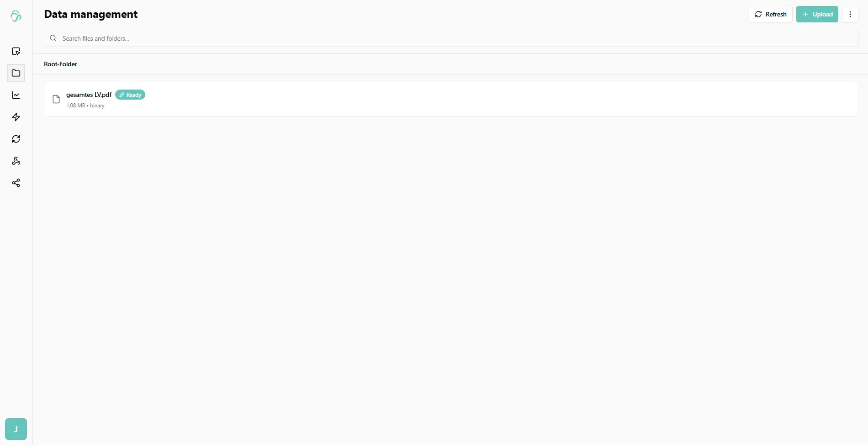
Task: Click the Upload button
Action: (x=817, y=14)
